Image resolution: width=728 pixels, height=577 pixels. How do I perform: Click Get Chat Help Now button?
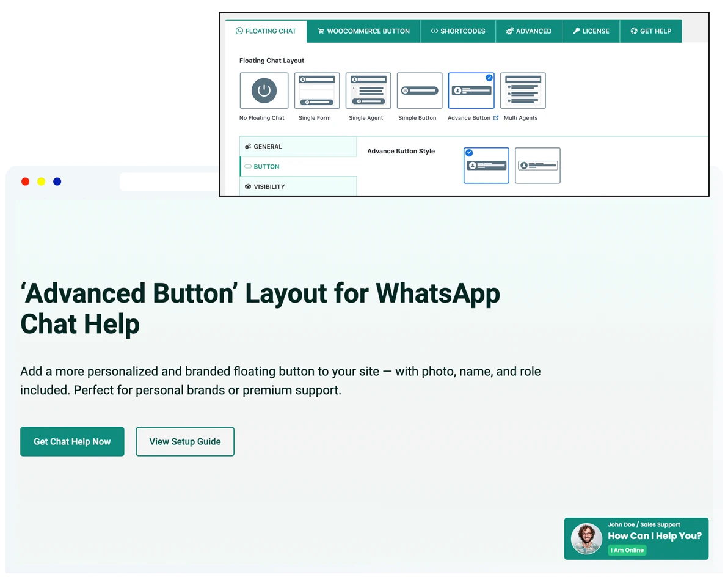pos(72,441)
